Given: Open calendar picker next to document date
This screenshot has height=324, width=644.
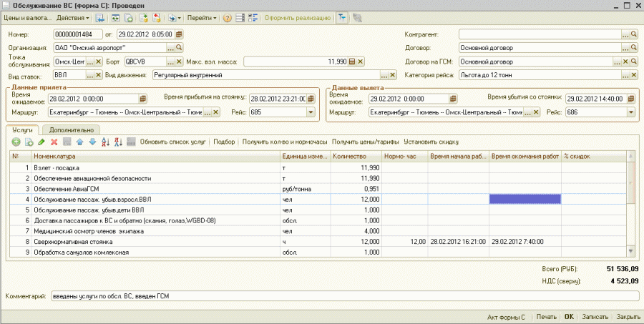Looking at the screenshot, I should click(x=178, y=34).
